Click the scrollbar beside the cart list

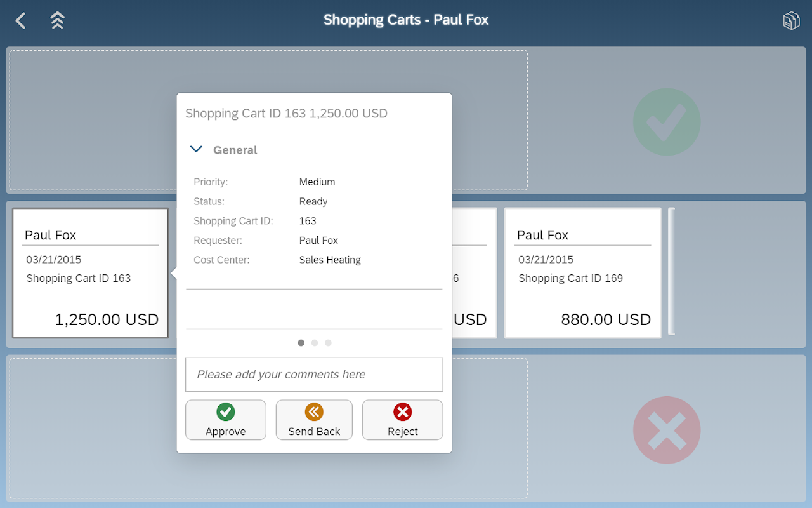click(672, 271)
